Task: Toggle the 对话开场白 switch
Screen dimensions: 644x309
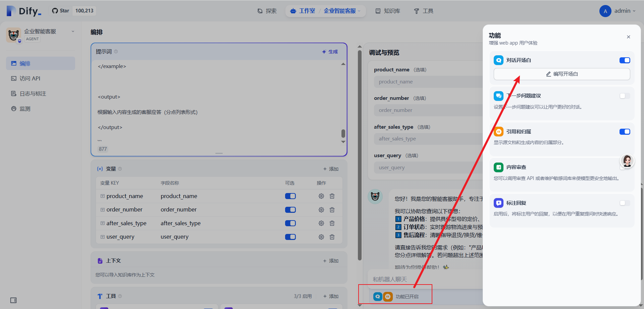Action: pyautogui.click(x=625, y=60)
